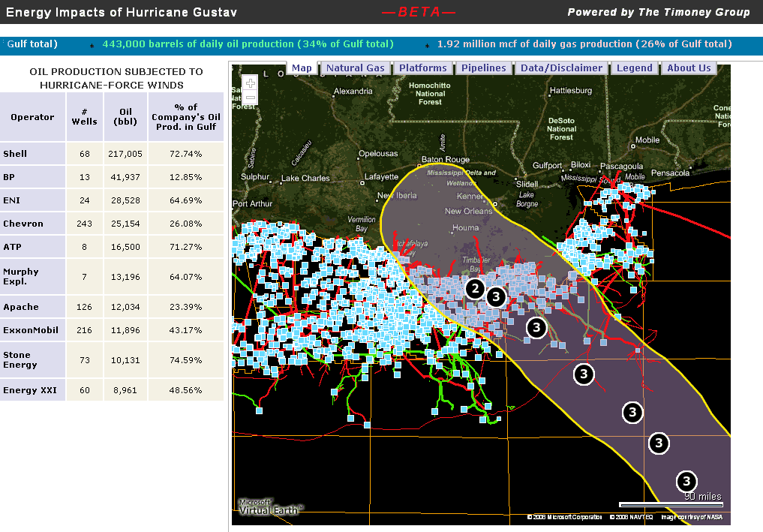
Task: Select the Shell operator row
Action: (x=112, y=154)
